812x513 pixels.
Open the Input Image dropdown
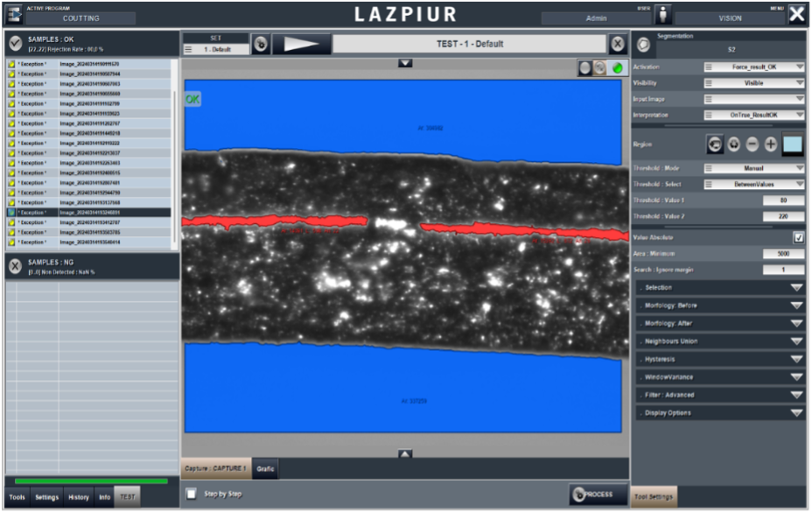point(754,99)
